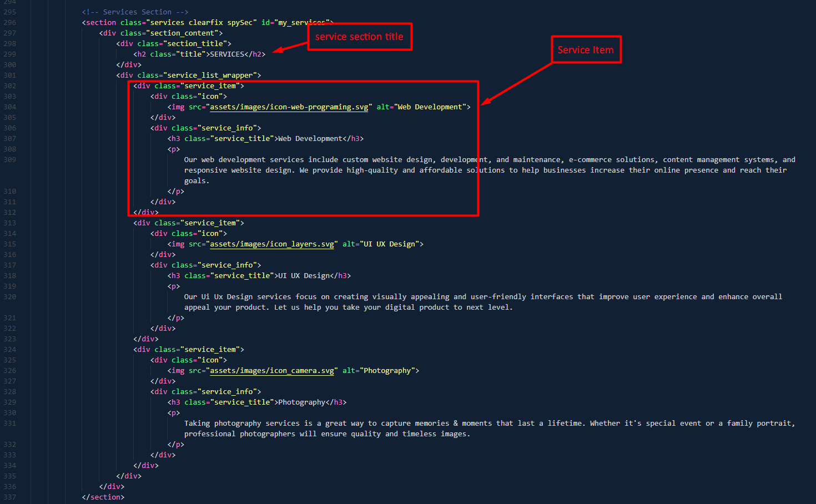Click line number 300 in the gutter

[10, 64]
